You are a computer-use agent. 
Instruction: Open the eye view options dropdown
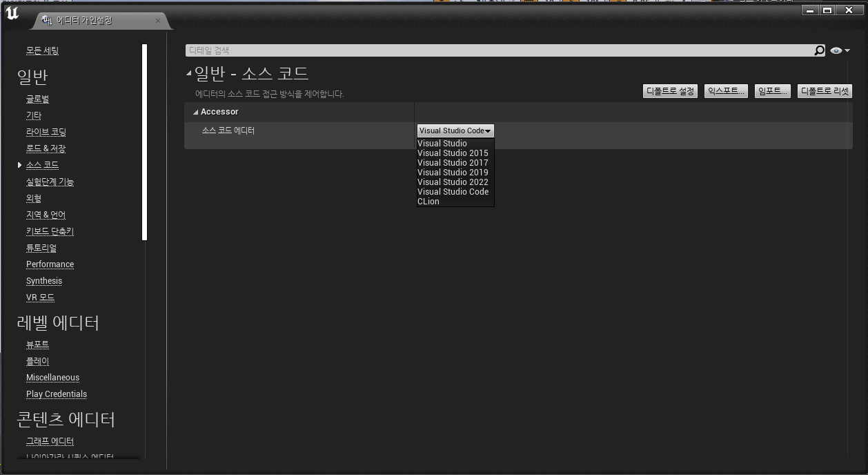(840, 50)
